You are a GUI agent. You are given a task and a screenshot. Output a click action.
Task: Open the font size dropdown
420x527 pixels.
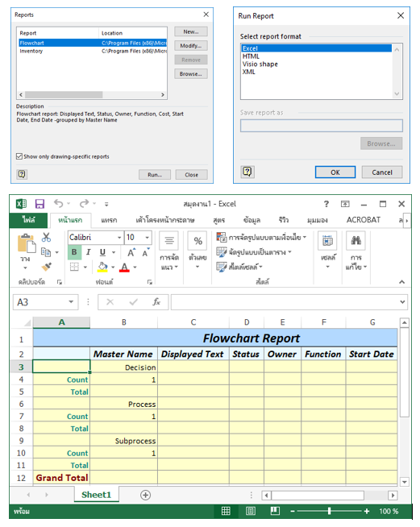[147, 237]
